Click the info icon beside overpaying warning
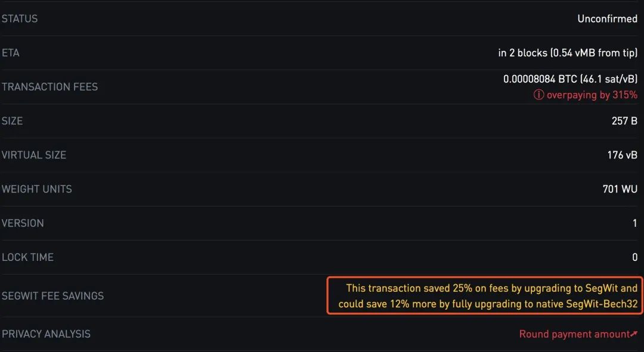Screen dimensions: 644x352 point(538,95)
